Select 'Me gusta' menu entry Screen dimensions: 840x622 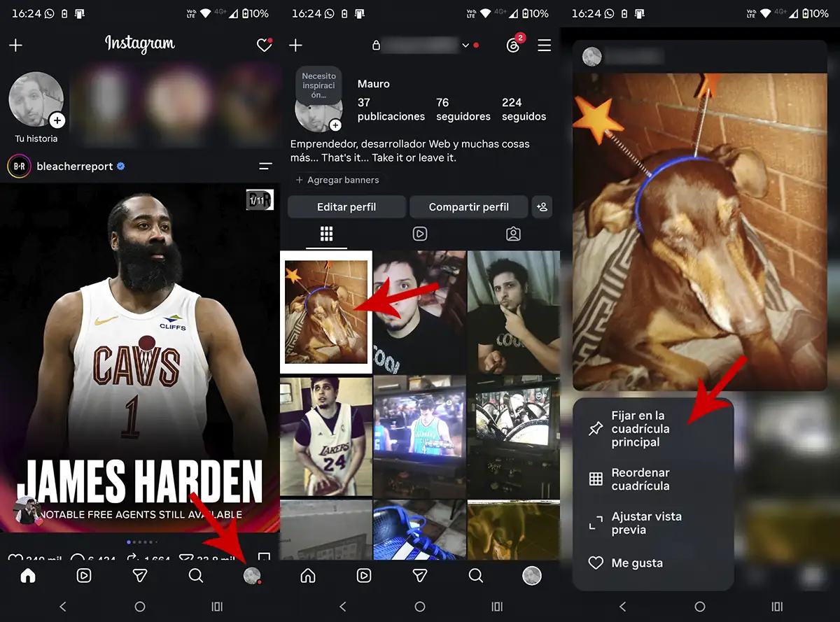coord(653,563)
